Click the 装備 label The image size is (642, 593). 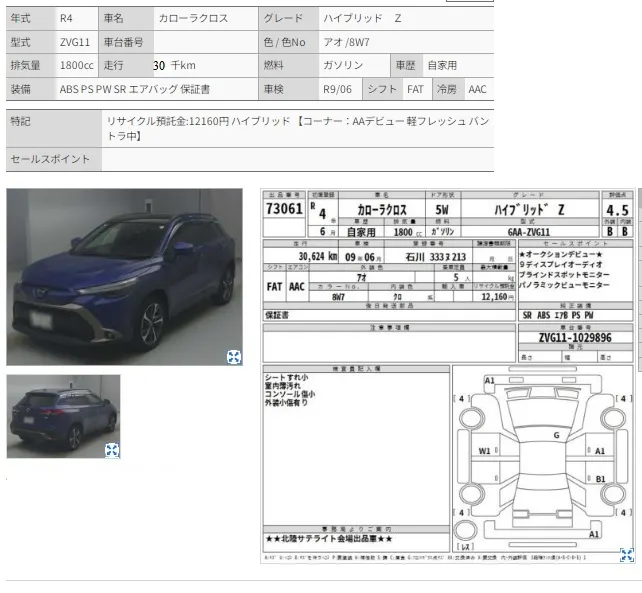point(20,89)
